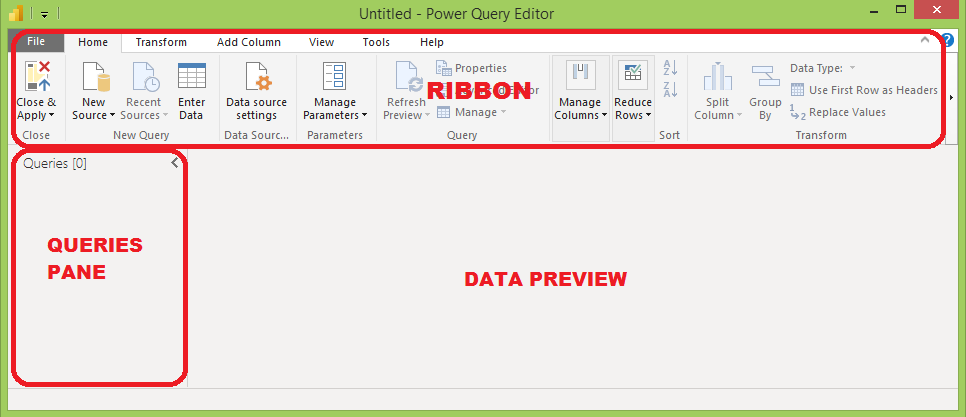
Task: Expand the New Source dropdown
Action: pyautogui.click(x=112, y=115)
